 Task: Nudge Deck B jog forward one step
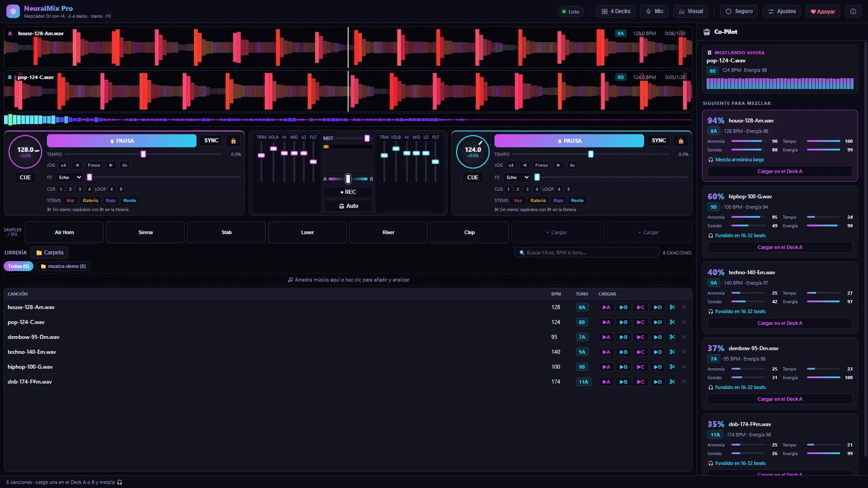[558, 165]
